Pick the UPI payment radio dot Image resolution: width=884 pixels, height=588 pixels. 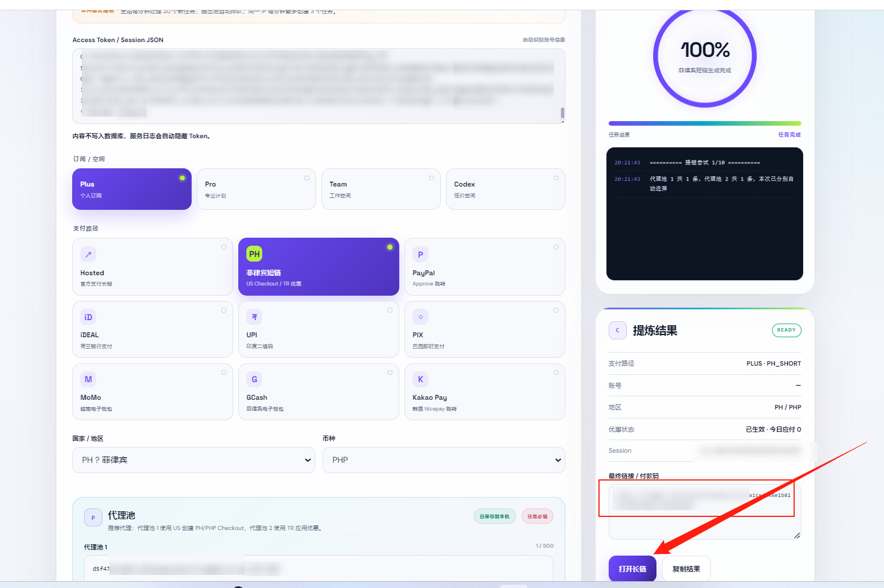coord(390,310)
